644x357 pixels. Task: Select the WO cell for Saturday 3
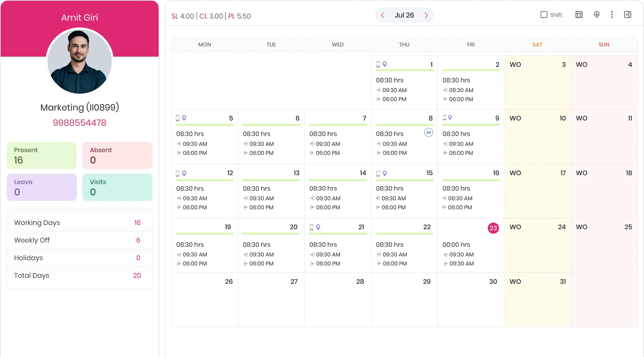click(537, 82)
